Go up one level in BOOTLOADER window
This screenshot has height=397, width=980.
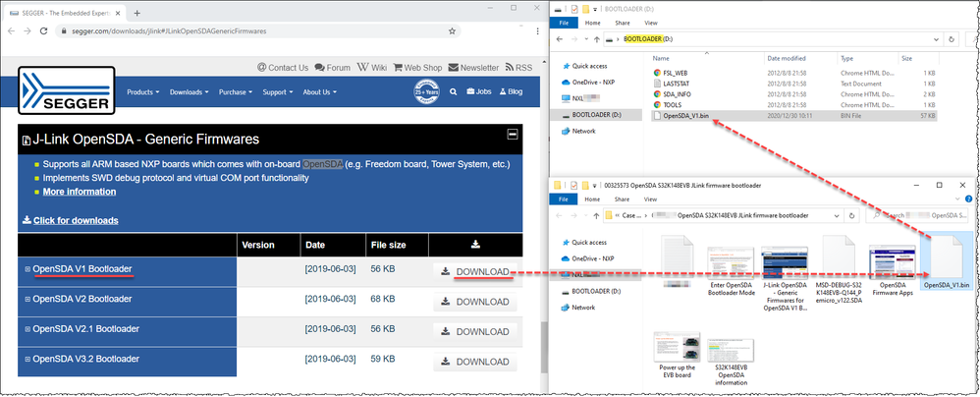(x=596, y=38)
